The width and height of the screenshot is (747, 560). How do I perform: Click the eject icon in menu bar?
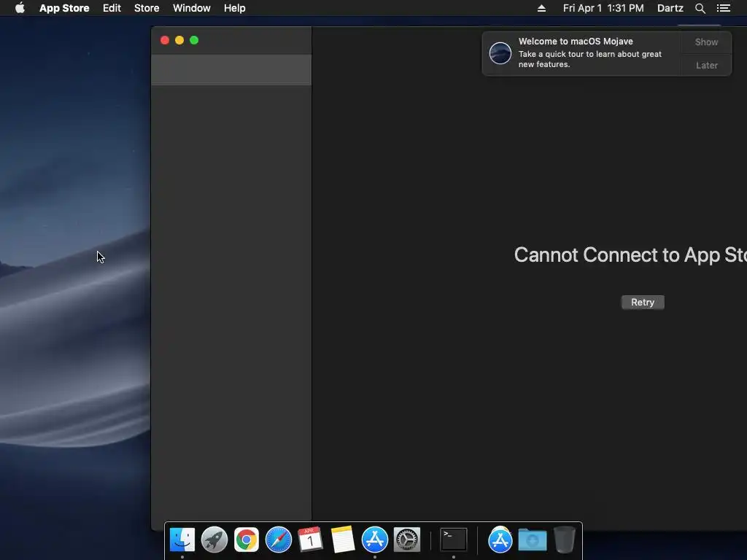point(542,8)
